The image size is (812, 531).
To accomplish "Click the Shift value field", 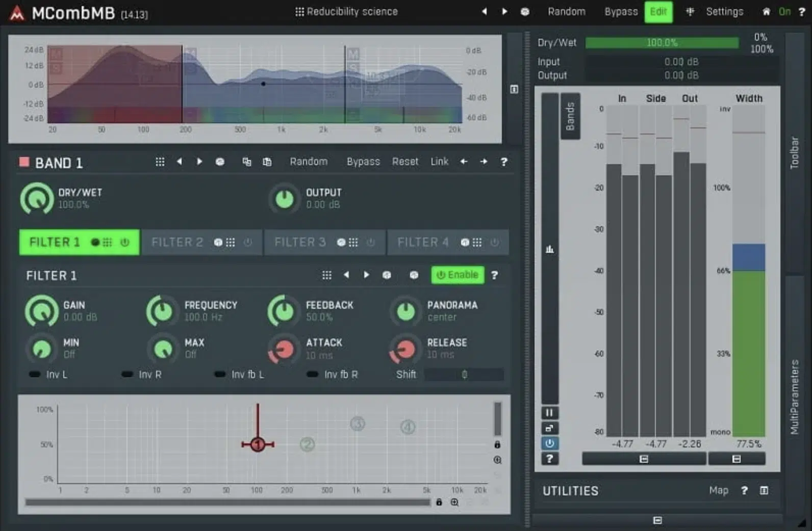I will (464, 375).
